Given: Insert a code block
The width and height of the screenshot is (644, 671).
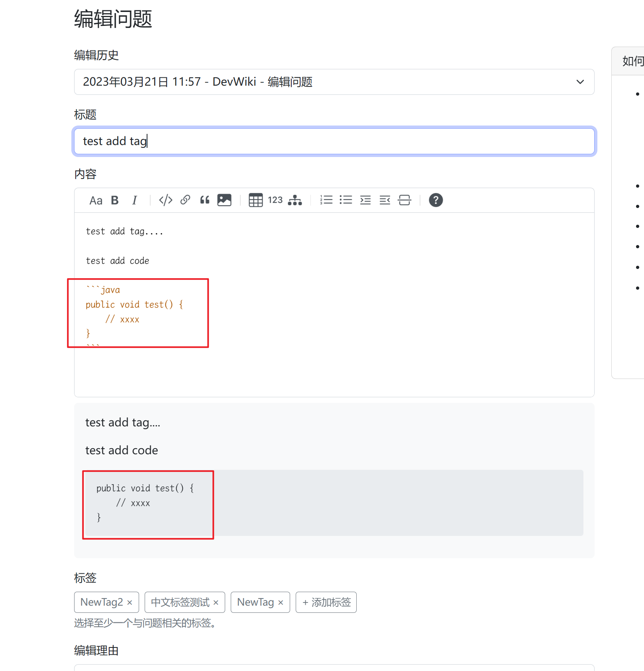Looking at the screenshot, I should click(165, 200).
